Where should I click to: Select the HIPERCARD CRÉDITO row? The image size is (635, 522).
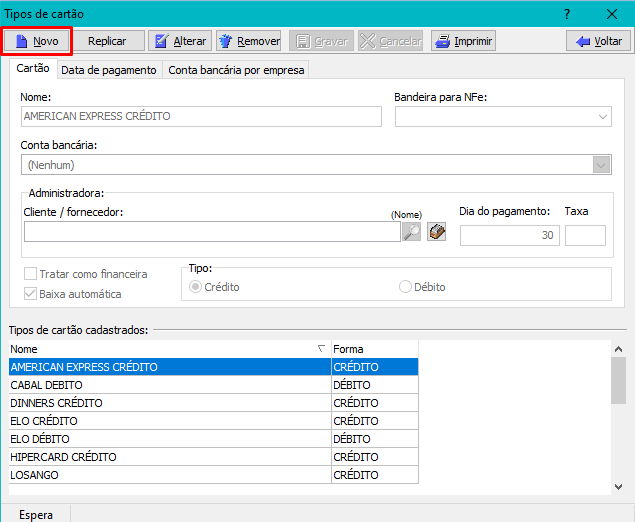[213, 457]
